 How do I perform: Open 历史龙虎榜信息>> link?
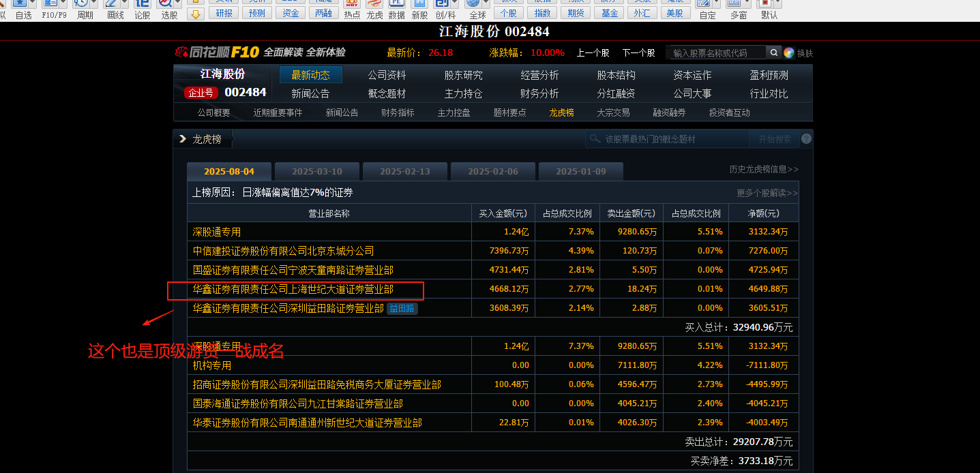pyautogui.click(x=764, y=169)
